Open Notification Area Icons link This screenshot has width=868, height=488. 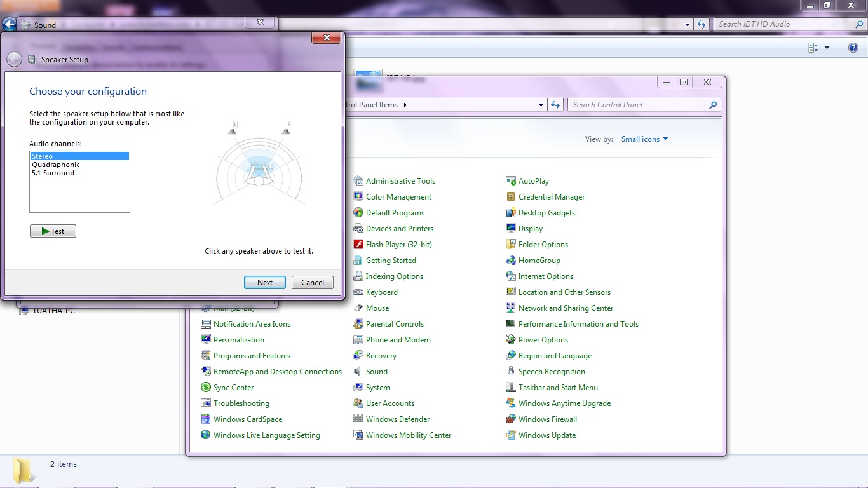(x=252, y=324)
